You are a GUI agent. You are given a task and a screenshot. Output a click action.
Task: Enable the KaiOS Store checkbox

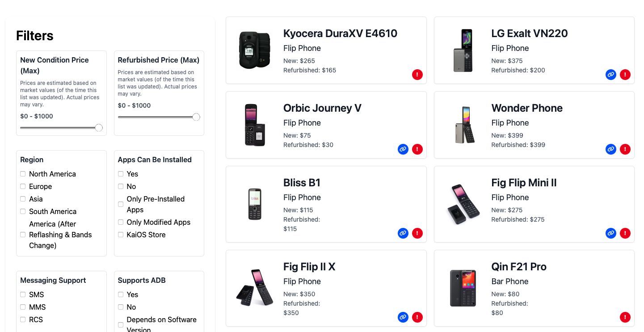[121, 235]
